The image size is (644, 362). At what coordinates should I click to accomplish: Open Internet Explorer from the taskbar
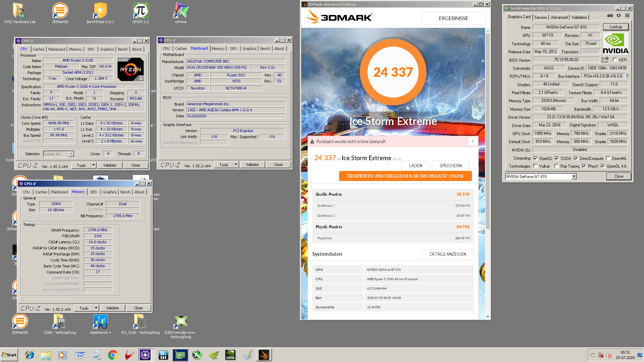pyautogui.click(x=30, y=355)
